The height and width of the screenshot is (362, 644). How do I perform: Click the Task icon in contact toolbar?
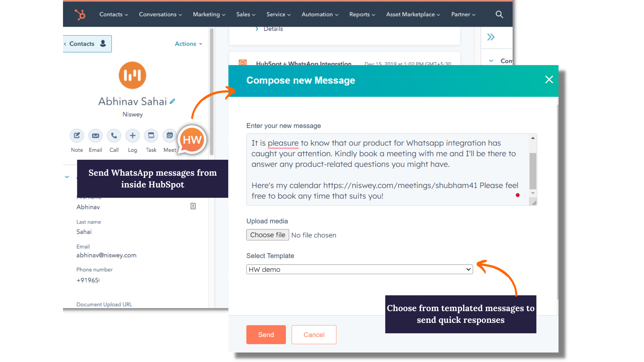tap(150, 135)
